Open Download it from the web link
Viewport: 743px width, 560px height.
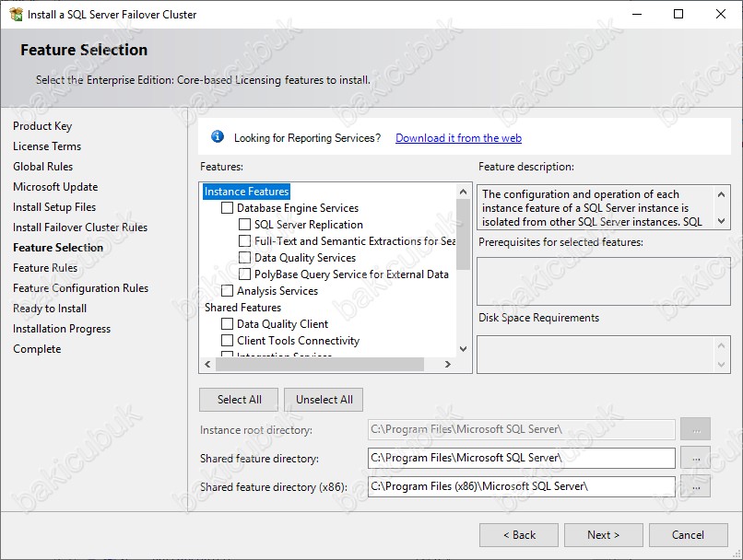pos(458,138)
